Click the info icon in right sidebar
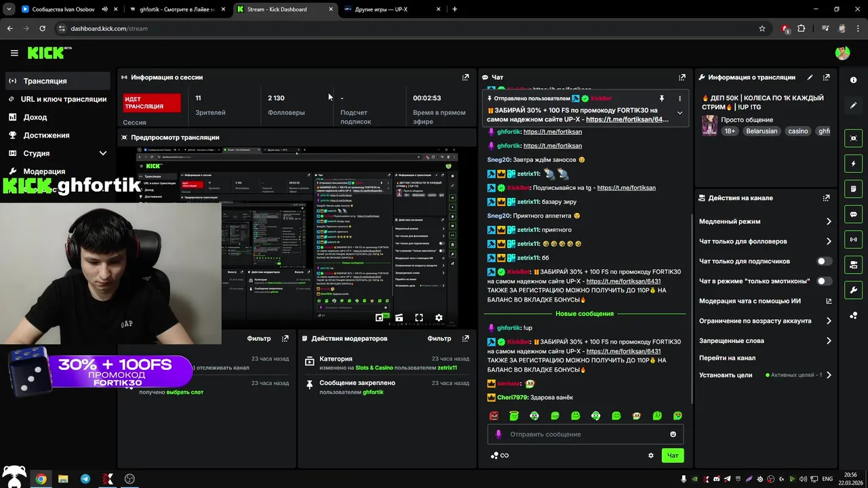 [x=853, y=80]
